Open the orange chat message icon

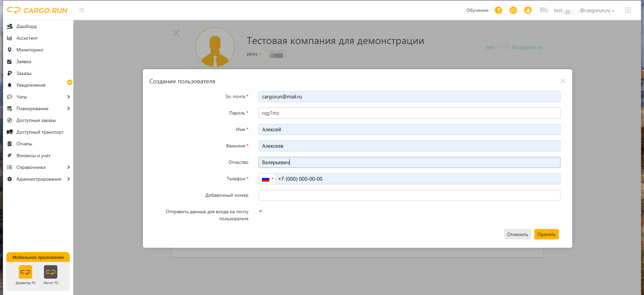[x=513, y=10]
